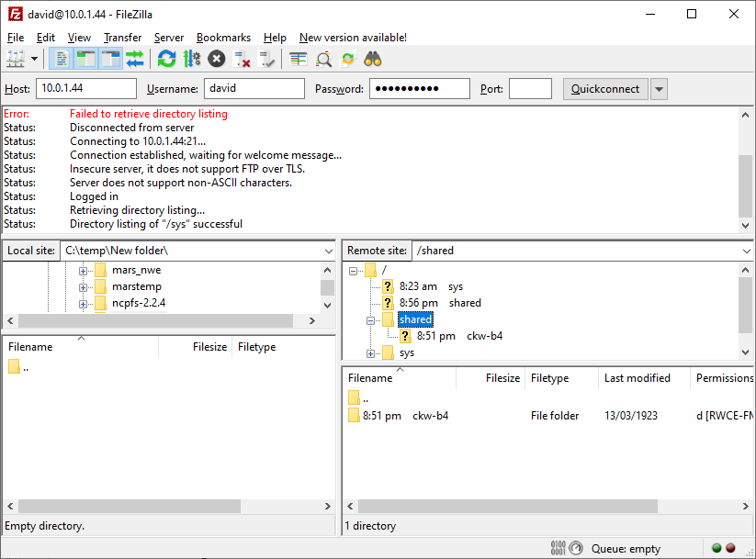This screenshot has width=756, height=559.
Task: Select 8:56 pm shared remote tree entry
Action: (440, 303)
